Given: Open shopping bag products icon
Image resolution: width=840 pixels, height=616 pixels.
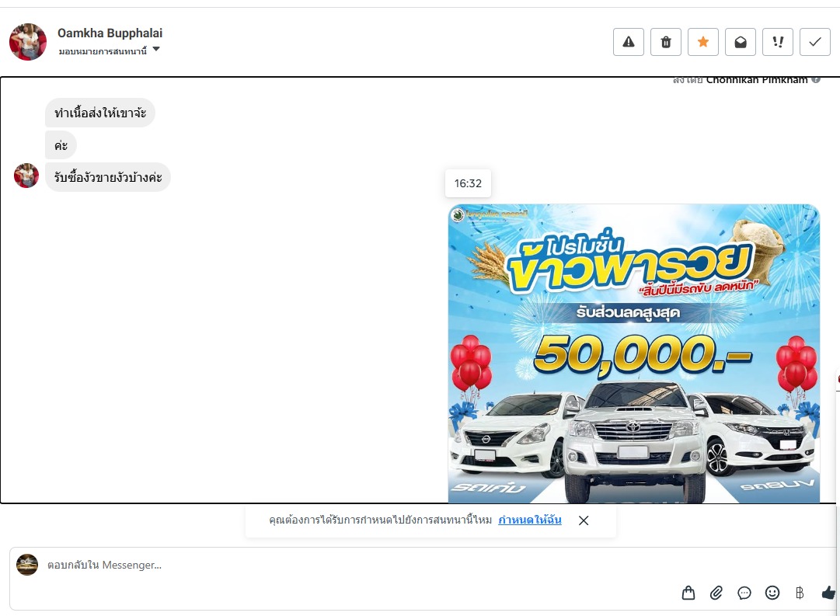Looking at the screenshot, I should [688, 593].
